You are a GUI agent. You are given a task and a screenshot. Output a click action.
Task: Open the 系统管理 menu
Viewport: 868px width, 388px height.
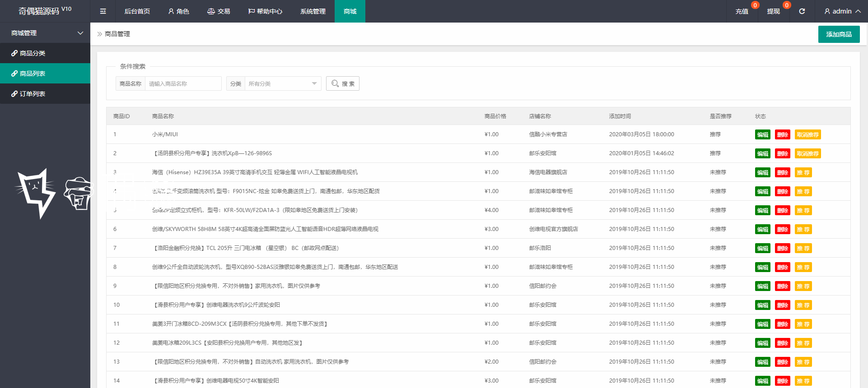point(313,11)
